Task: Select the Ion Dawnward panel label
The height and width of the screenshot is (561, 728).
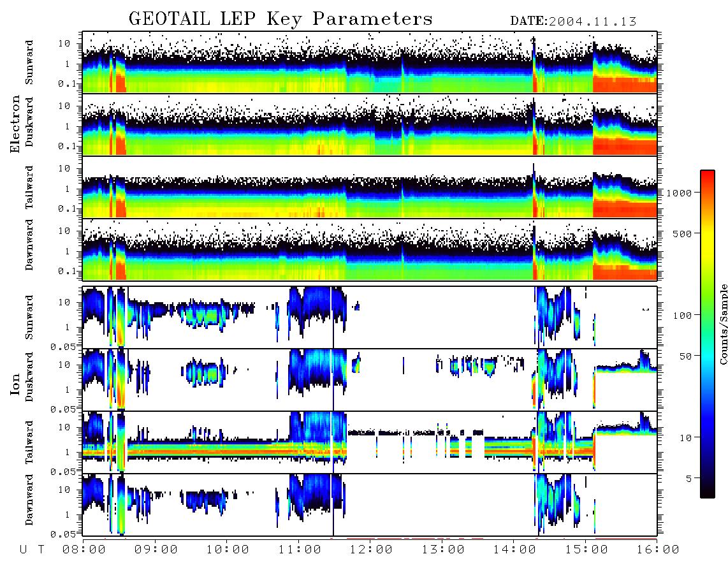Action: click(29, 500)
